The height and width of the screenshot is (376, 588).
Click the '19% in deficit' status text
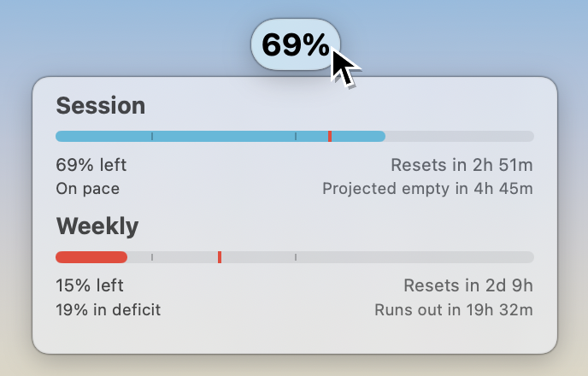109,310
